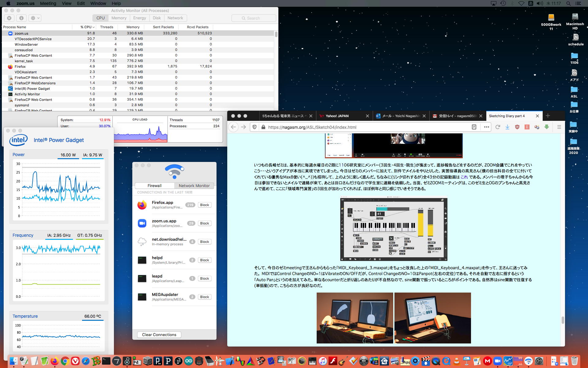The image size is (588, 368).
Task: Click the Firefox reload page icon
Action: pyautogui.click(x=498, y=127)
